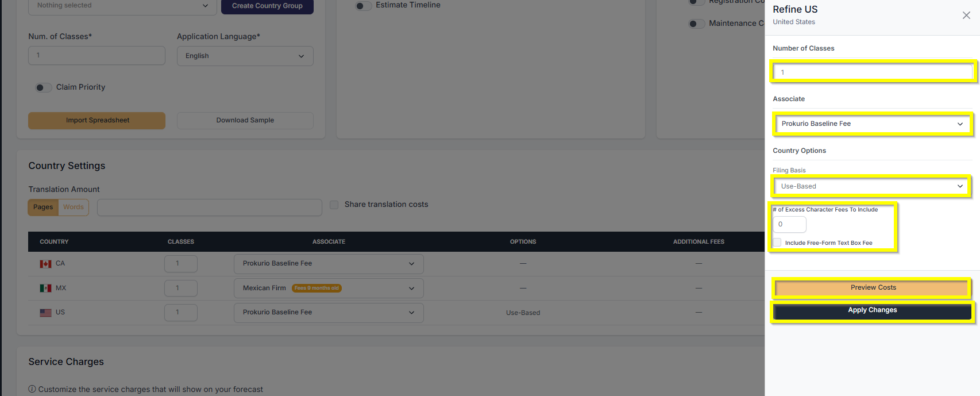Viewport: 980px width, 396px height.
Task: Toggle the Claim Priority switch
Action: pyautogui.click(x=43, y=87)
